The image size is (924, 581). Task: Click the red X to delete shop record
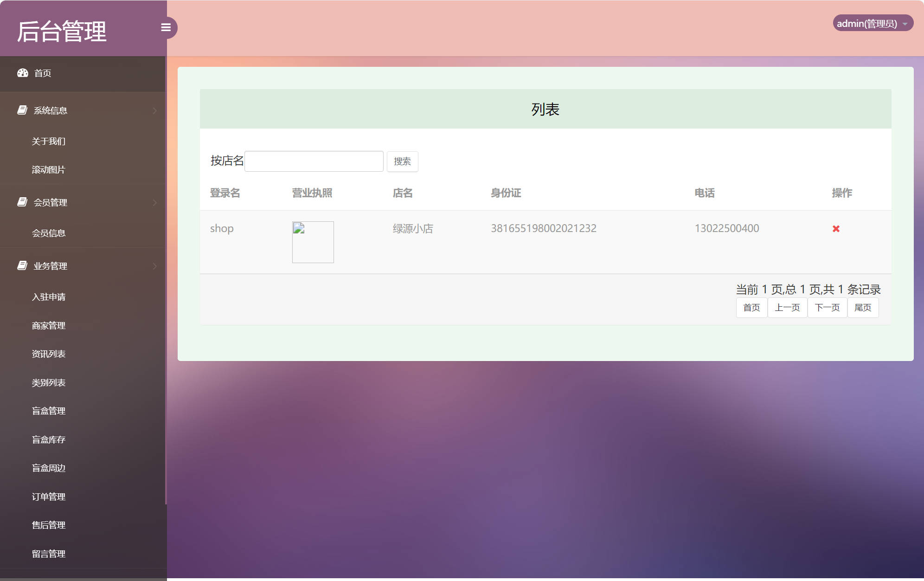pos(836,229)
